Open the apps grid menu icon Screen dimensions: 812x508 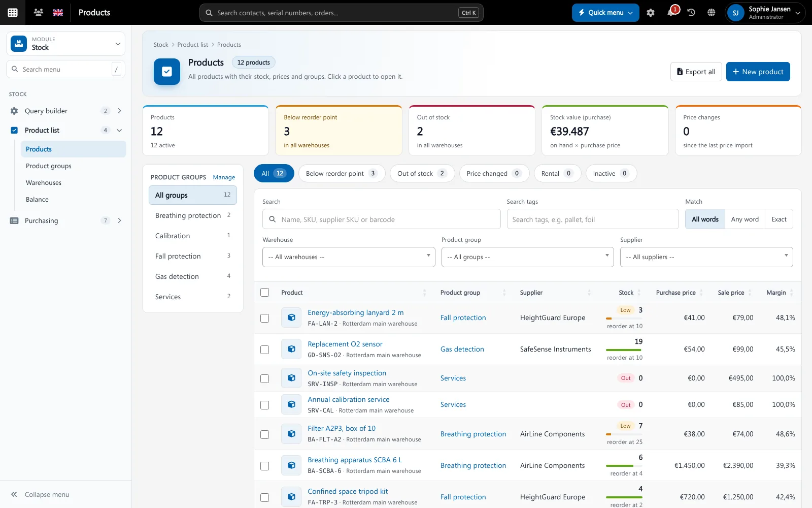13,13
